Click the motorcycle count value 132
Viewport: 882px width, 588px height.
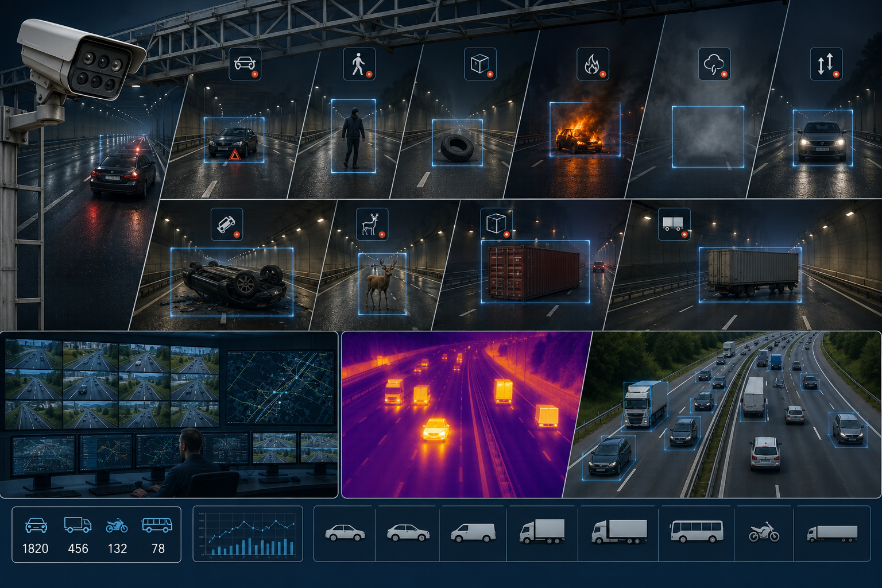tap(117, 548)
